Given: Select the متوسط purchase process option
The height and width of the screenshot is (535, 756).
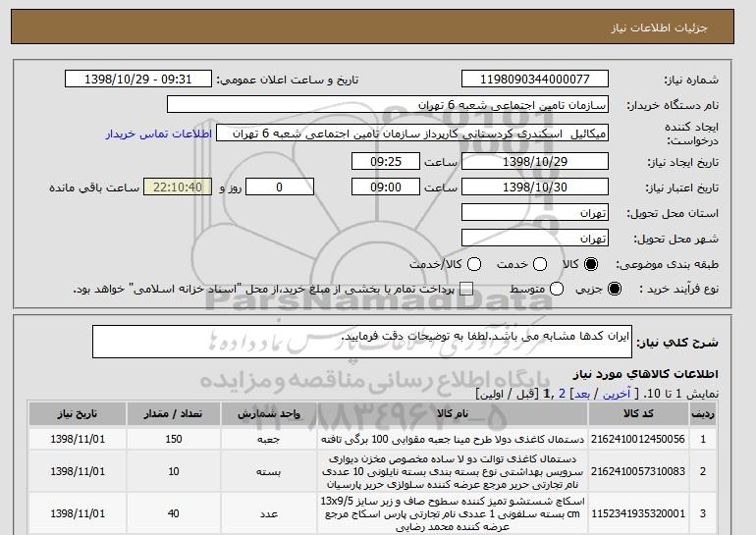Looking at the screenshot, I should pos(557,289).
